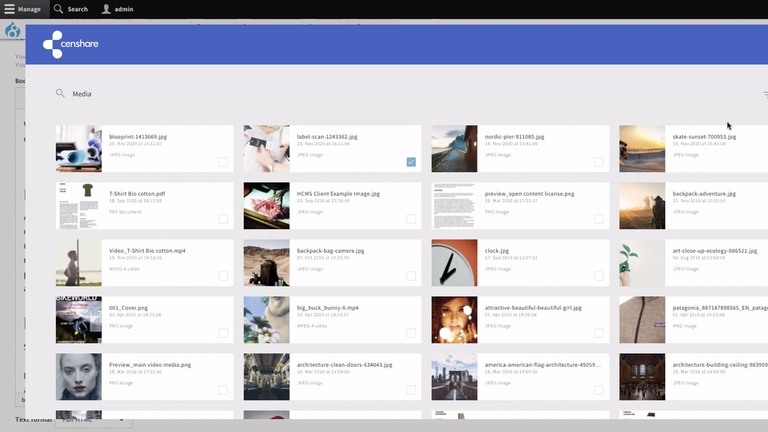Screen dimensions: 768x432
Task: Open attractive-beautiful-beautiful-girl.jpg thumbnail
Action: [x=454, y=320]
